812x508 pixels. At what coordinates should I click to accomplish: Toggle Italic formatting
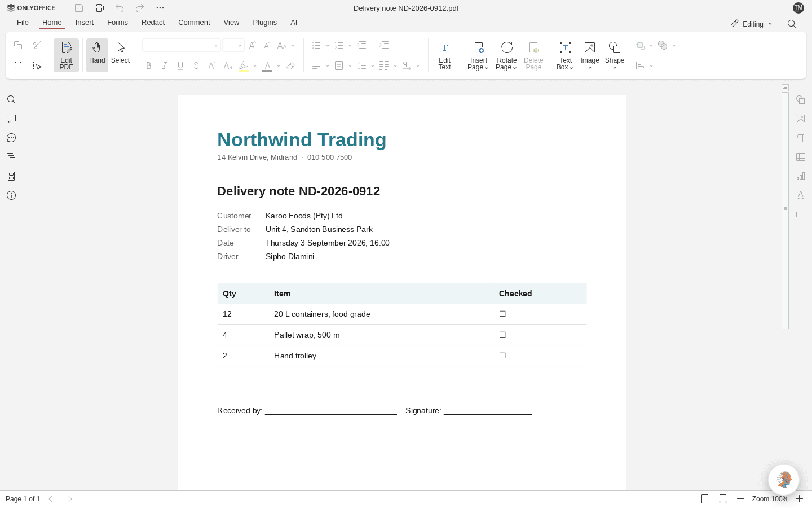point(165,65)
